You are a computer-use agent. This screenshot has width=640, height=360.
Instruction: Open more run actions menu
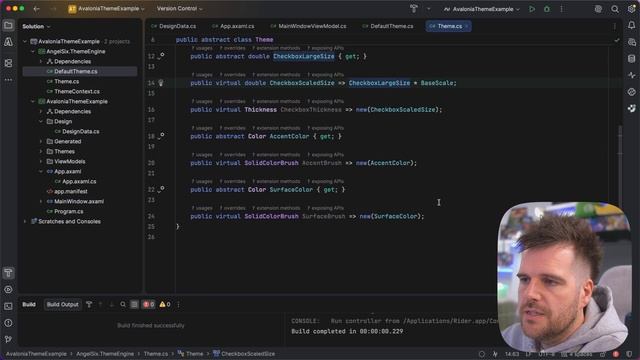tap(562, 9)
